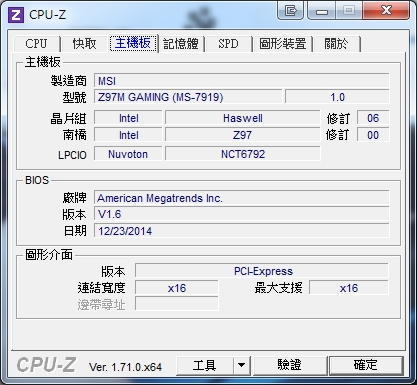This screenshot has height=385, width=417.
Task: Click the 驗證 button
Action: (x=290, y=366)
